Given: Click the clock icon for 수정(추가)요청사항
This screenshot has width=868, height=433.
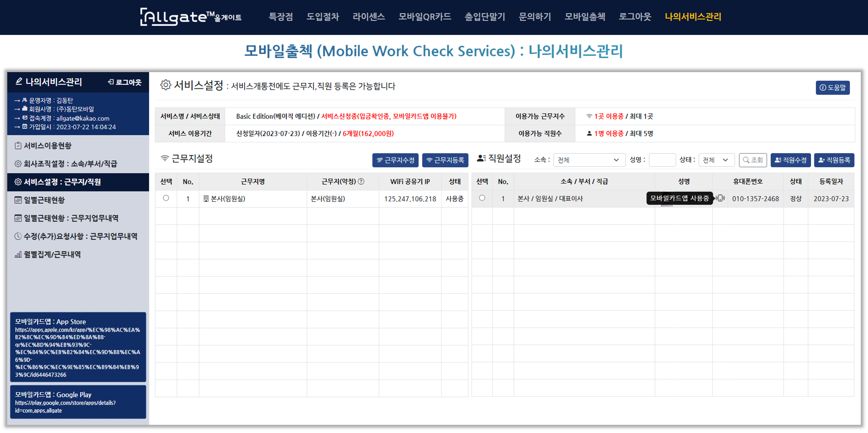Looking at the screenshot, I should pos(18,236).
